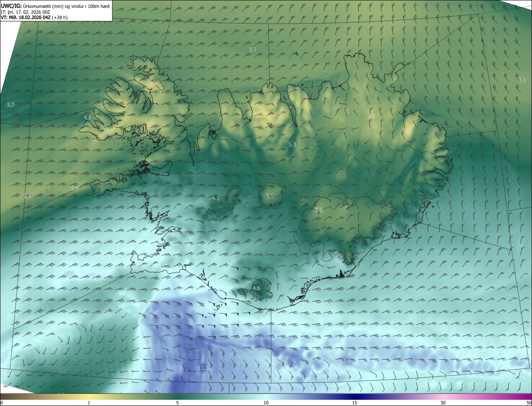Click the 11.3 value label on the map

point(522,364)
